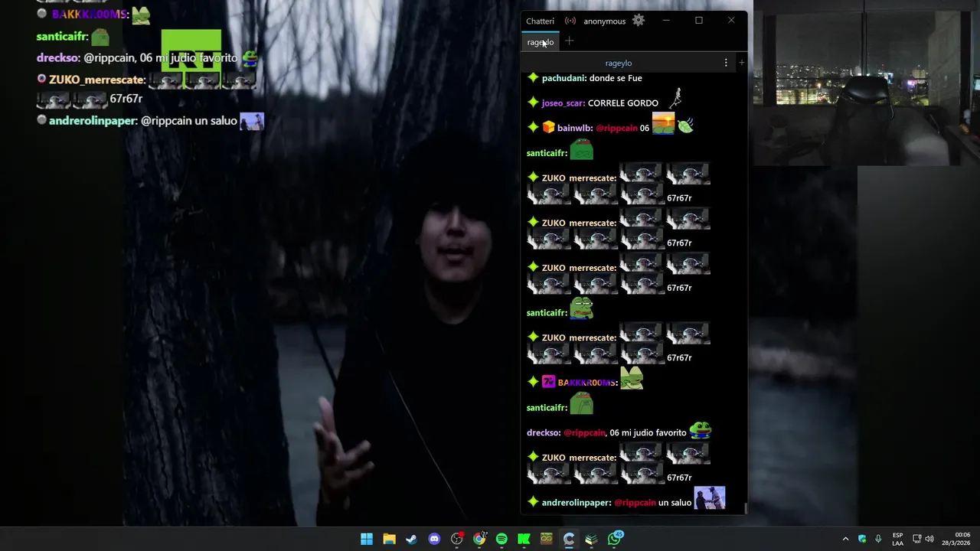Click 'donde se Fue' message text
980x551 pixels.
coord(616,78)
